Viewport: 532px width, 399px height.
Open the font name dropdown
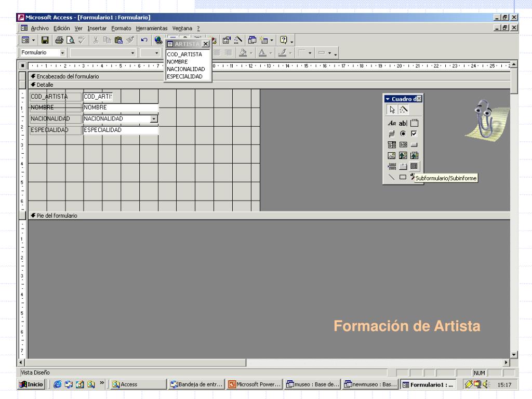(132, 53)
